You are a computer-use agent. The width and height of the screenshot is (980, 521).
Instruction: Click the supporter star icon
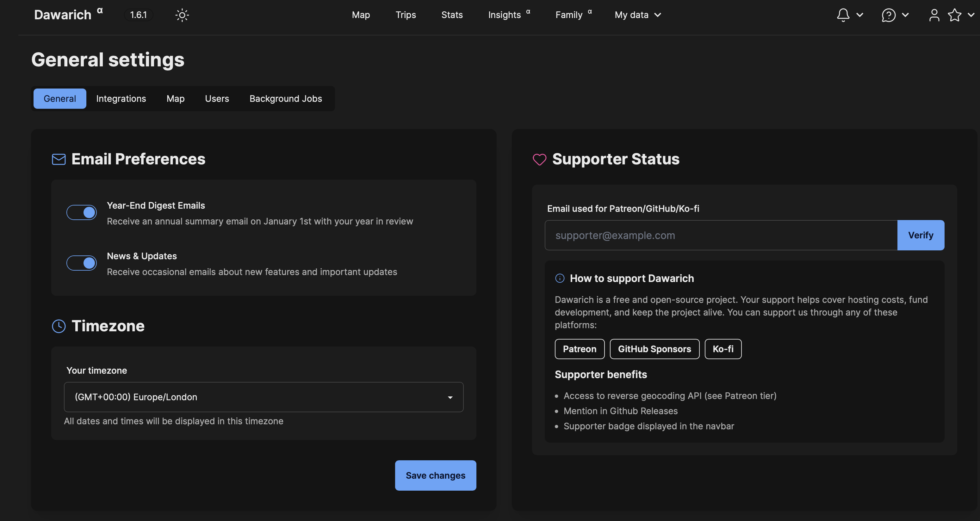pyautogui.click(x=954, y=15)
